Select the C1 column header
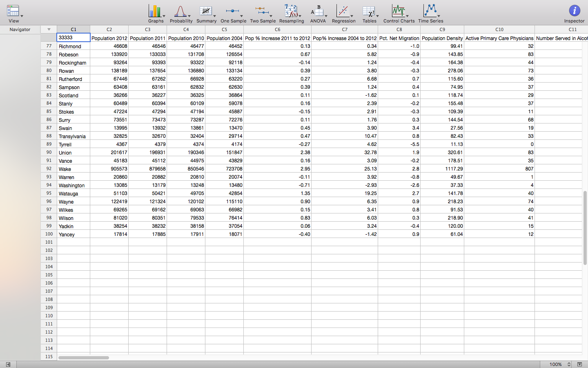The height and width of the screenshot is (368, 588). coord(73,29)
